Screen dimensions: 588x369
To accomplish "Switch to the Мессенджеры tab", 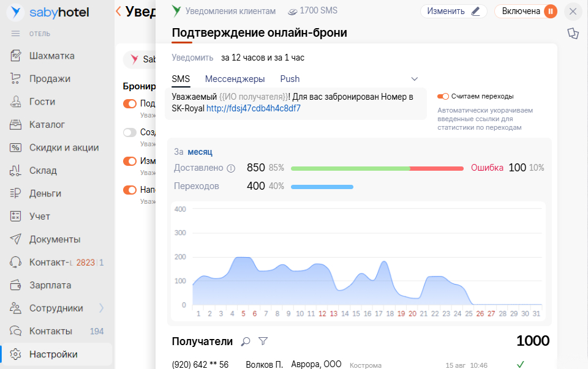I will pos(235,79).
